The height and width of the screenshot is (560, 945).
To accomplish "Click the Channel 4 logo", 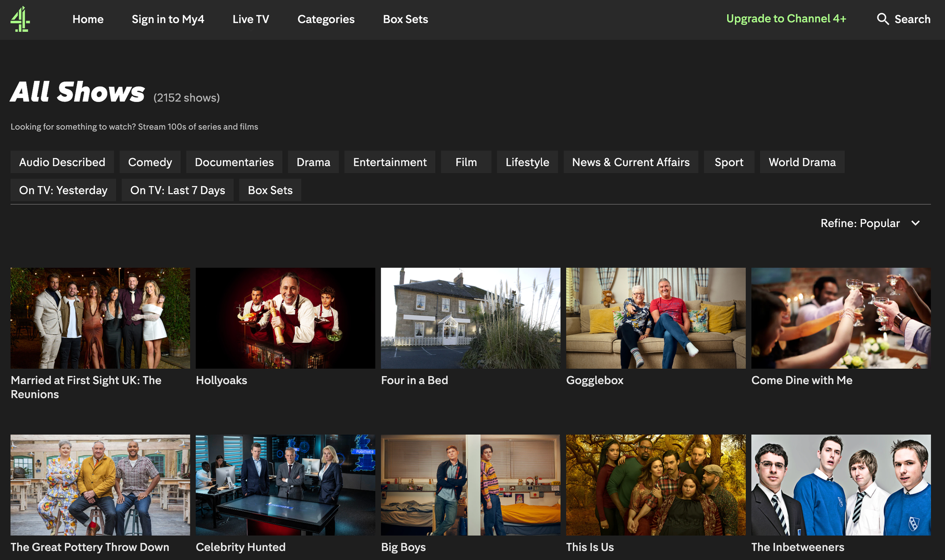I will point(20,19).
